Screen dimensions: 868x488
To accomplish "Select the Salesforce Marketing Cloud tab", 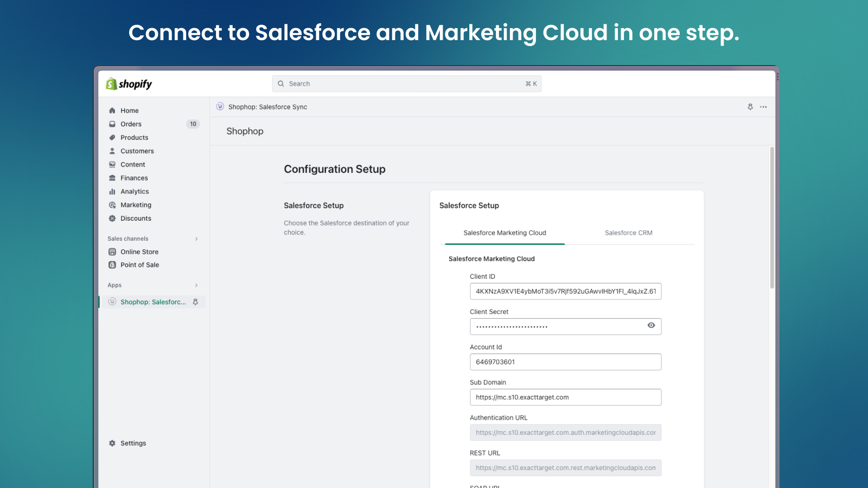I will [503, 233].
